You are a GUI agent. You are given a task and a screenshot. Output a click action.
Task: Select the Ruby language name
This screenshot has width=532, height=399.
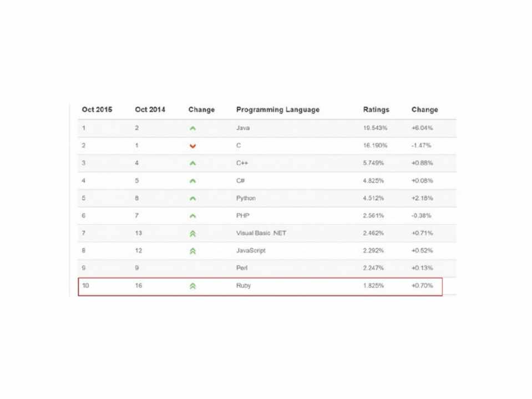[x=244, y=286]
